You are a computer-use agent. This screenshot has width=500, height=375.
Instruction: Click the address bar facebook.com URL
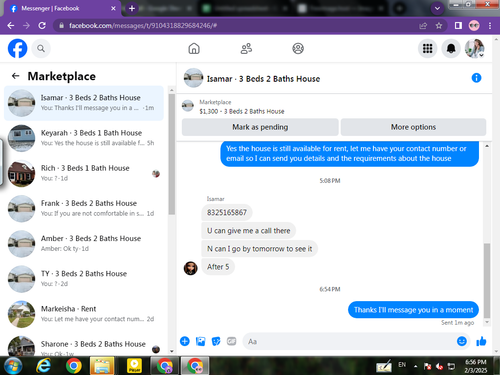click(143, 26)
